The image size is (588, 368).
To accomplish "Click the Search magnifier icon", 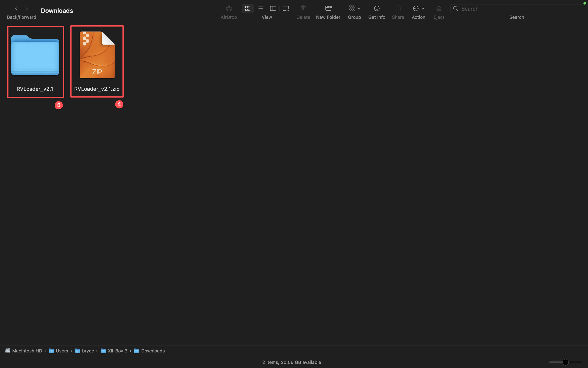I will pyautogui.click(x=456, y=9).
